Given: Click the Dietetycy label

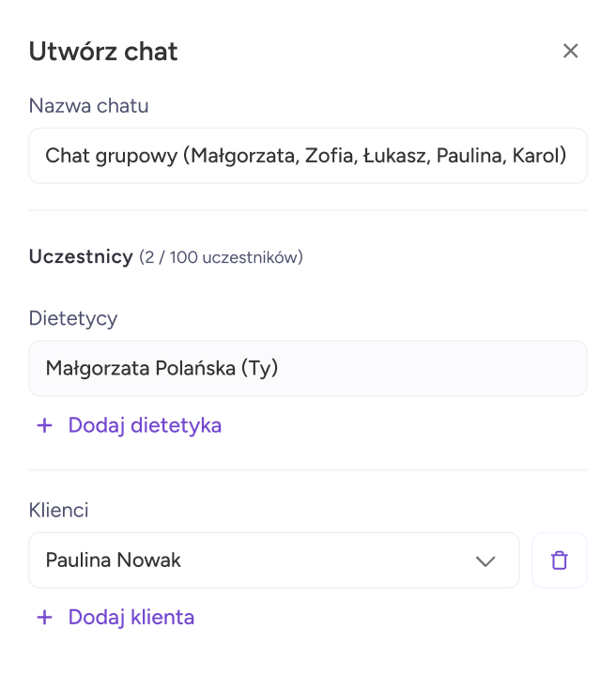Looking at the screenshot, I should [73, 318].
